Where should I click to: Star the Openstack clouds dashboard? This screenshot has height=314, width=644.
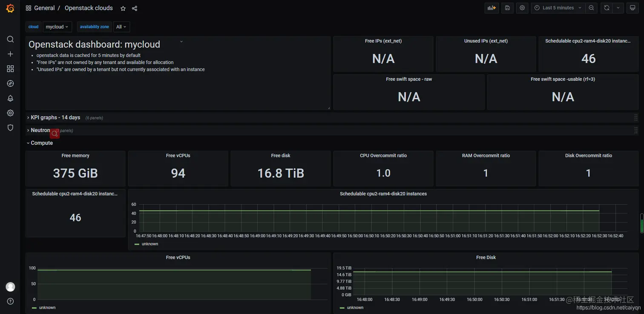123,8
